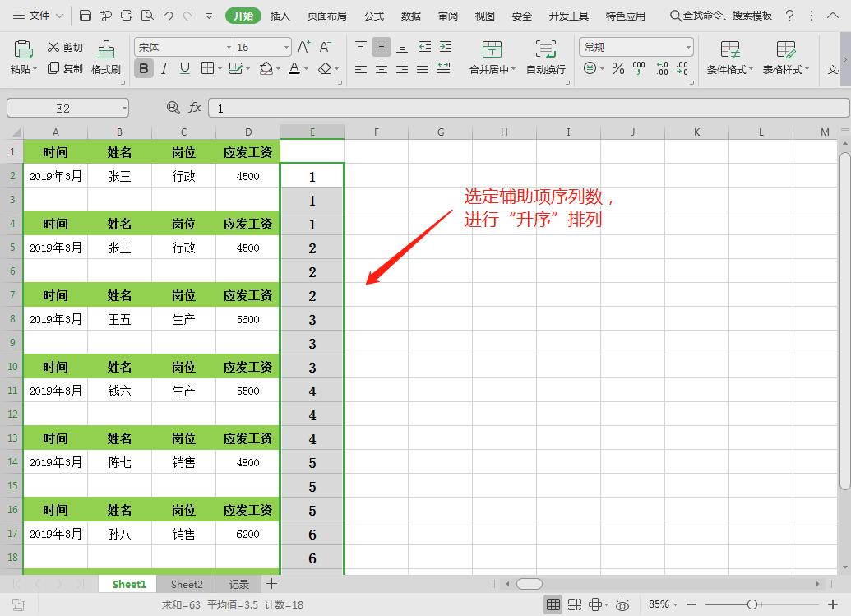This screenshot has width=851, height=616.
Task: Switch to the 插入 ribbon tab
Action: pos(280,15)
